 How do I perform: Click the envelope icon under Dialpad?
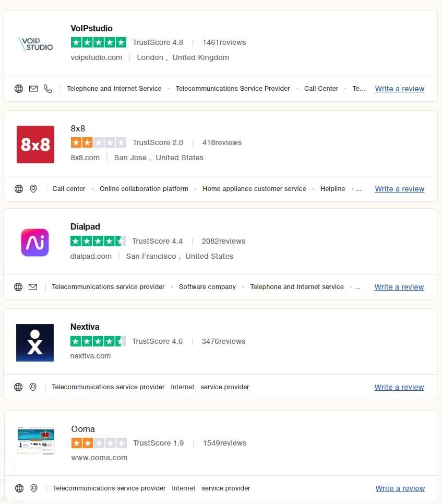33,287
